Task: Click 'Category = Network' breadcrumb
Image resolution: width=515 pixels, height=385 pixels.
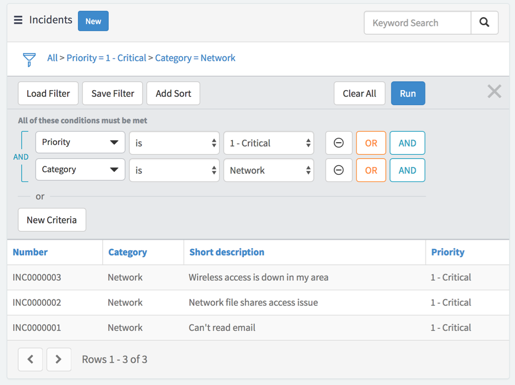Action: pyautogui.click(x=195, y=58)
